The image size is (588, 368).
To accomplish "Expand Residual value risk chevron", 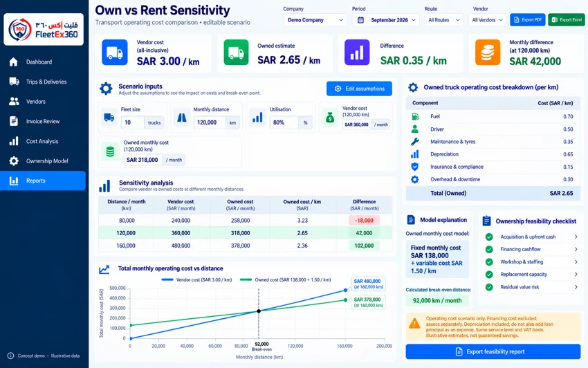I will pyautogui.click(x=576, y=287).
